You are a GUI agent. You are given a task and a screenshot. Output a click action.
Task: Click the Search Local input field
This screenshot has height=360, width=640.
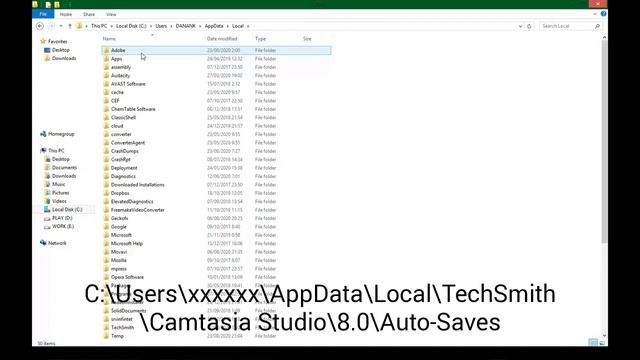[x=567, y=26]
